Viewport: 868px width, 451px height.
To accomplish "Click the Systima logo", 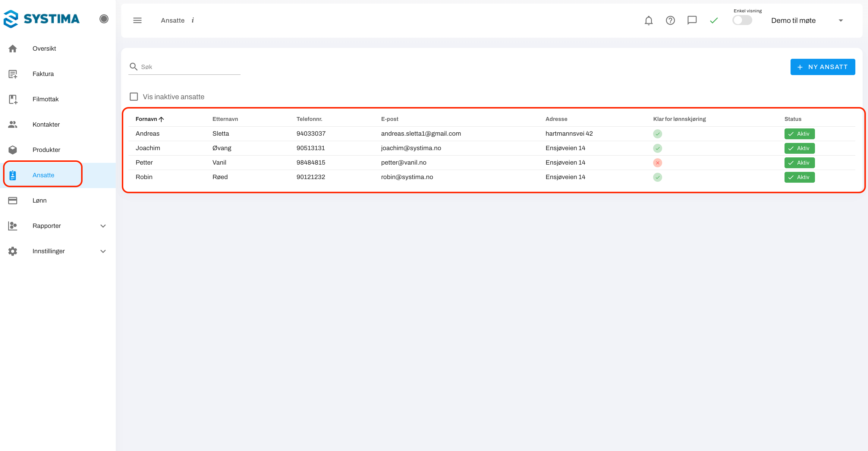I will pos(42,19).
